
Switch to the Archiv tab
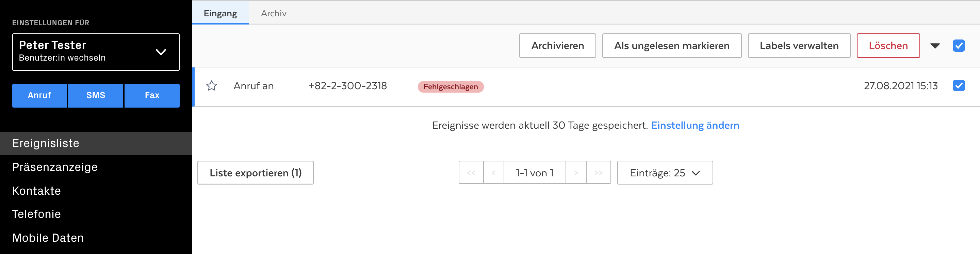pos(274,13)
